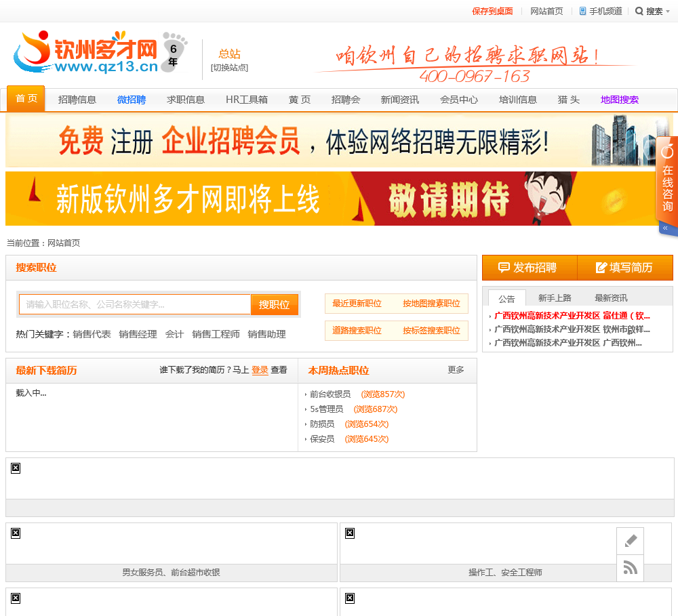The image size is (678, 616).
Task: Open third announcement ending 广西钦州...
Action: click(x=568, y=343)
